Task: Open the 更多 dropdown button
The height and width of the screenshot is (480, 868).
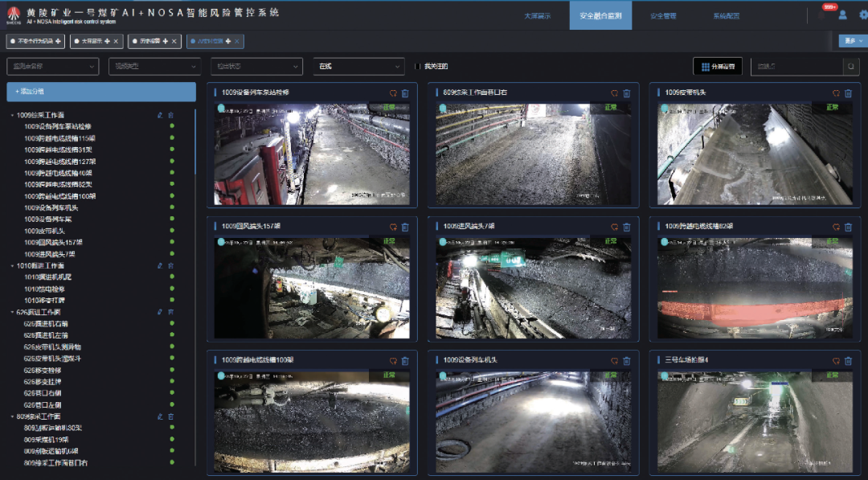Action: pyautogui.click(x=853, y=41)
